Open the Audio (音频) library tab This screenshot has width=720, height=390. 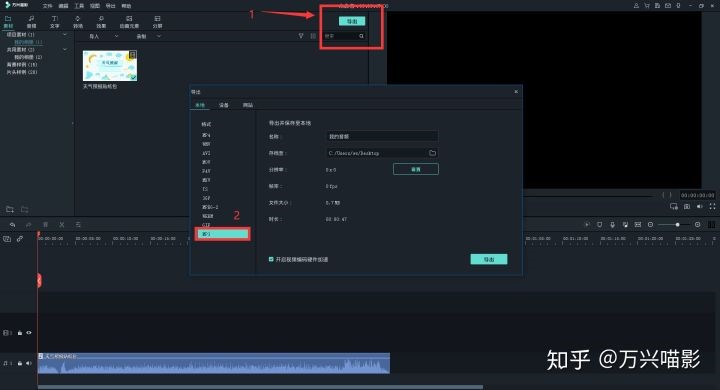pos(31,22)
